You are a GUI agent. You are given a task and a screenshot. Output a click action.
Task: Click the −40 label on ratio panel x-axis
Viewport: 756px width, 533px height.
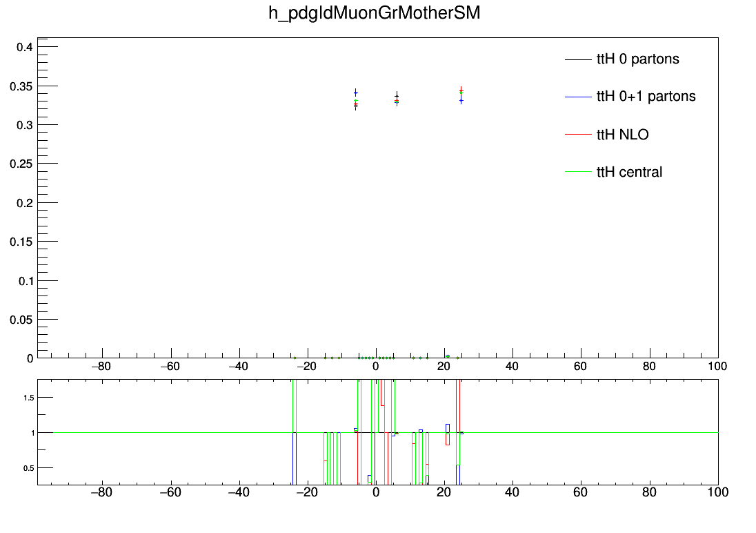[238, 492]
